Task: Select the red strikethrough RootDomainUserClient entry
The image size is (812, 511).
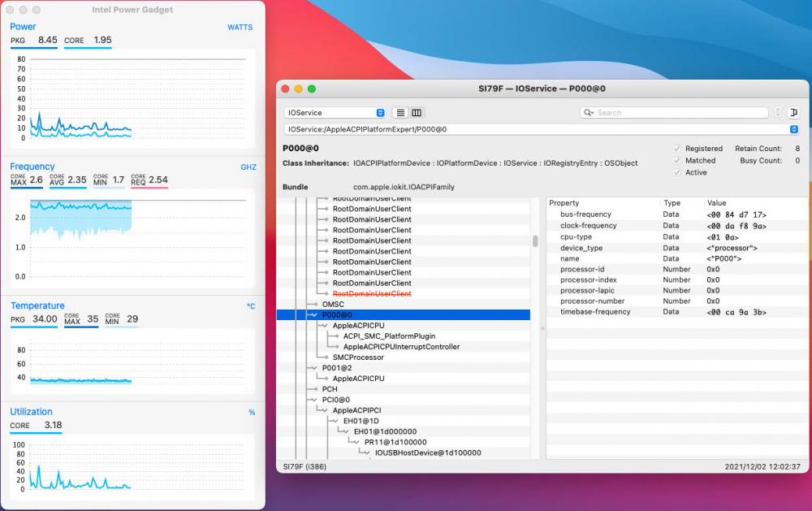Action: point(372,294)
